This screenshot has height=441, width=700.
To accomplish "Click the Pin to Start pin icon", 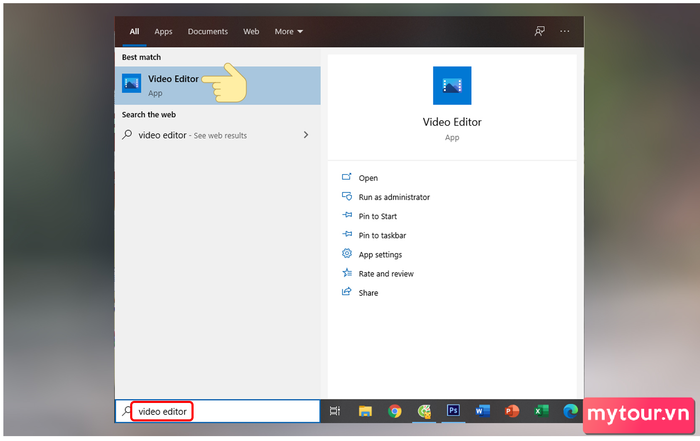I will point(347,215).
